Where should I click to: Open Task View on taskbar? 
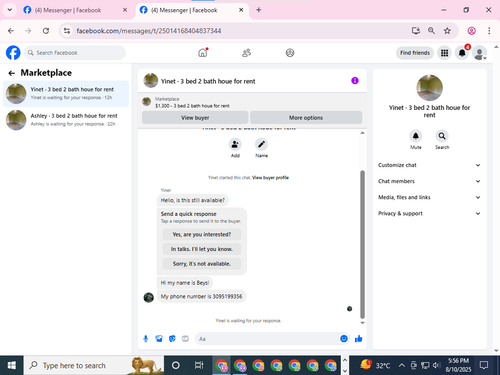click(199, 365)
